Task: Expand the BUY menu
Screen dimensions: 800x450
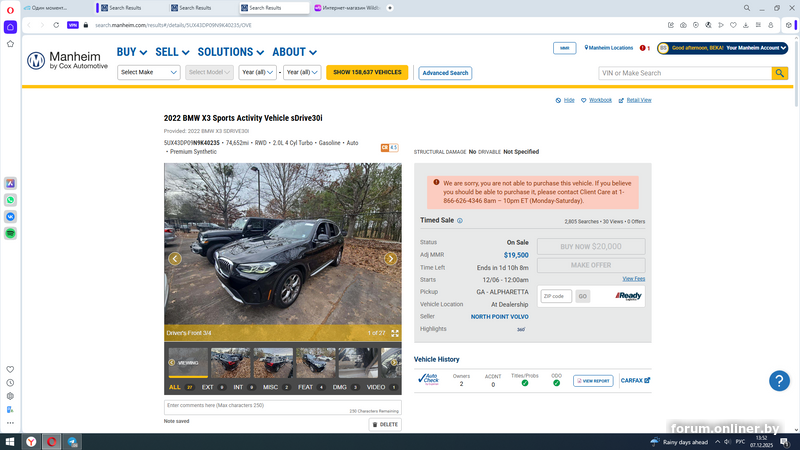Action: [x=132, y=52]
